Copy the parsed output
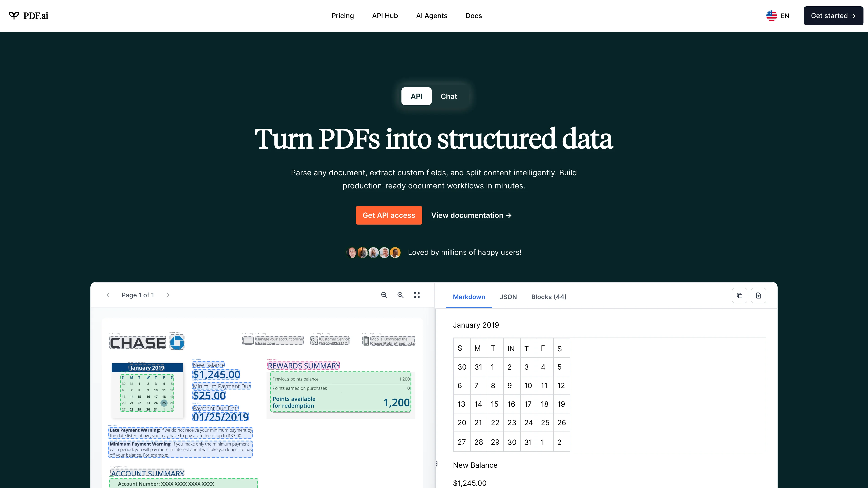The height and width of the screenshot is (488, 868). click(x=739, y=295)
